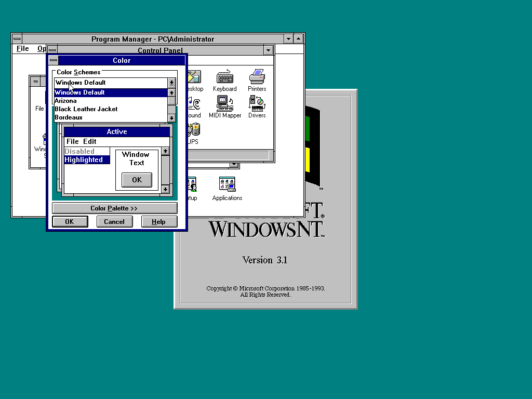Choose the Black Leather Jacket scheme
This screenshot has height=399, width=532.
[x=111, y=109]
